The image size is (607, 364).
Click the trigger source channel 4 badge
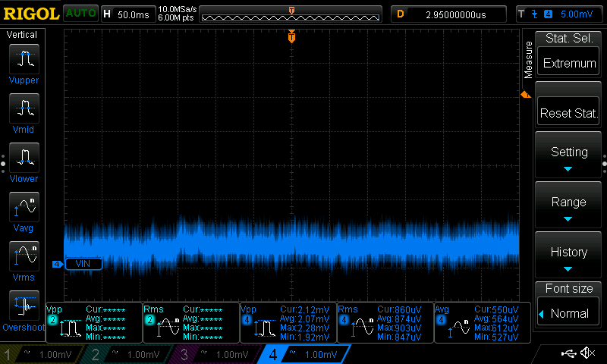(548, 14)
